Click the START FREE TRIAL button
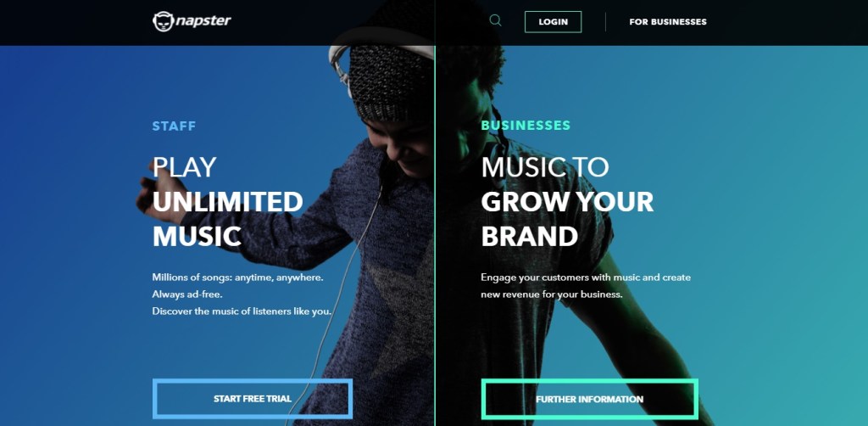 pyautogui.click(x=253, y=398)
